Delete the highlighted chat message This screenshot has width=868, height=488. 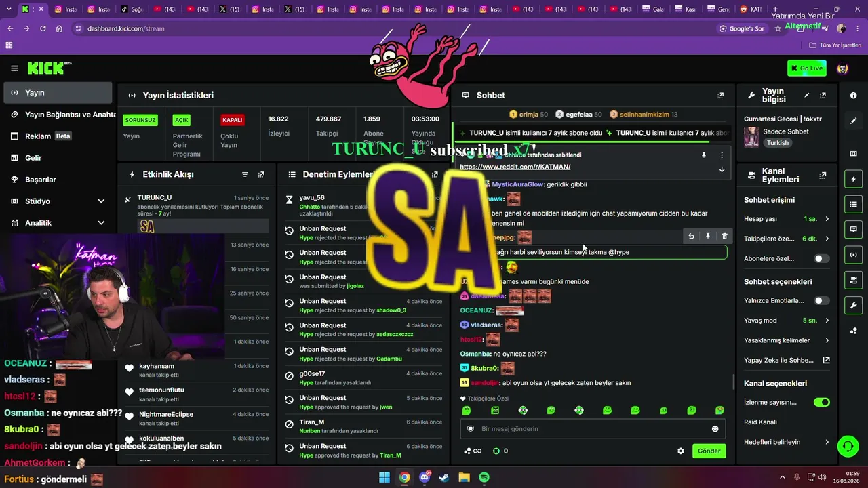[724, 236]
